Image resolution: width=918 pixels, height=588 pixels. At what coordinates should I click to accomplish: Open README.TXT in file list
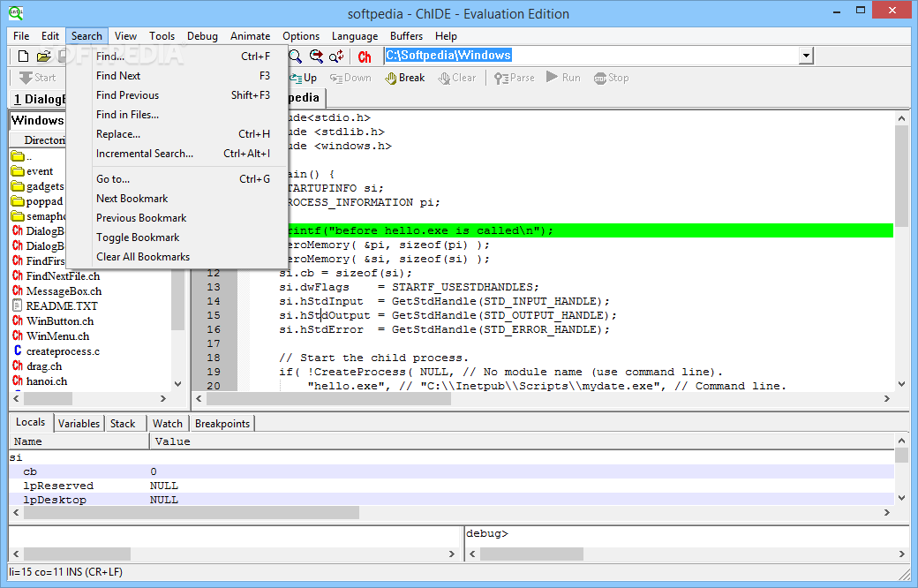(x=55, y=305)
